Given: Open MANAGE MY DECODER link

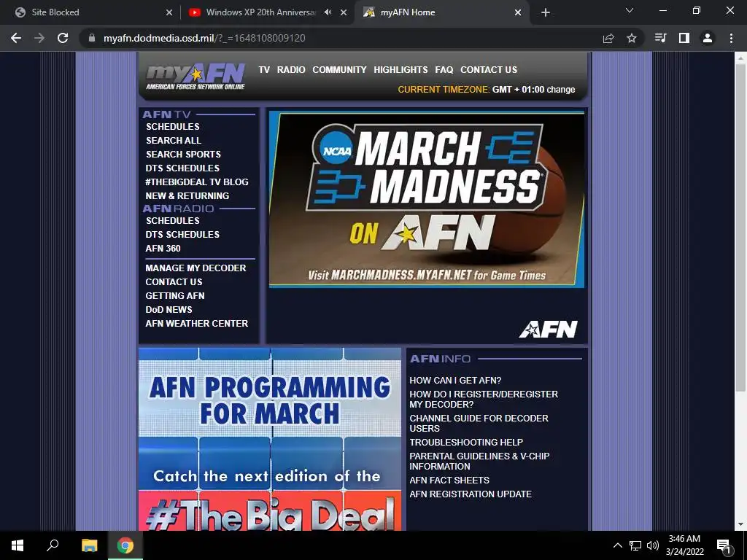Looking at the screenshot, I should (x=196, y=268).
